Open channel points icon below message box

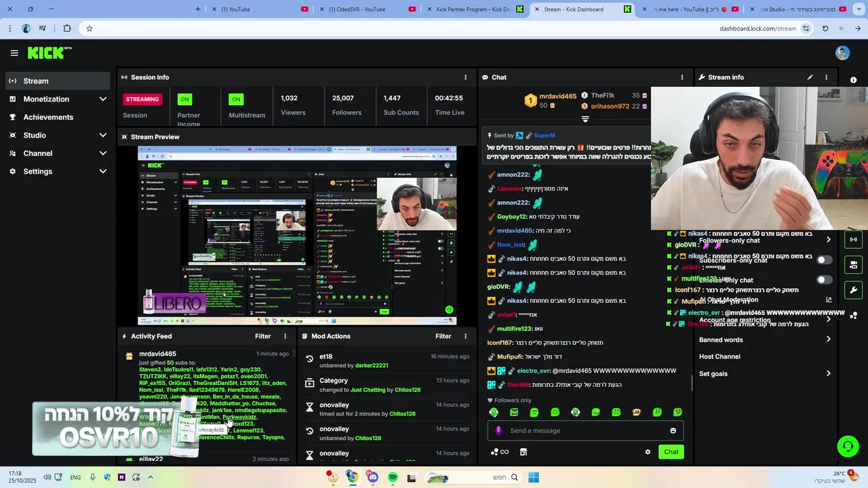tap(499, 452)
